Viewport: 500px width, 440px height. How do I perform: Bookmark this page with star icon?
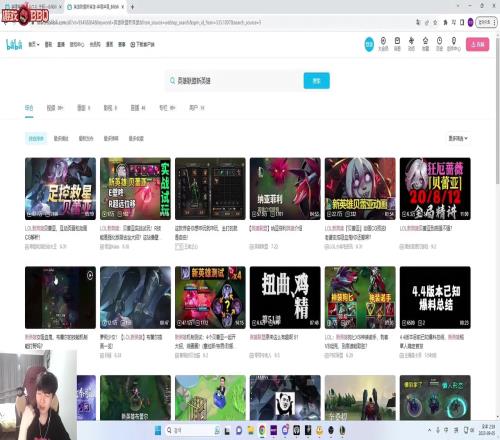pyautogui.click(x=435, y=22)
